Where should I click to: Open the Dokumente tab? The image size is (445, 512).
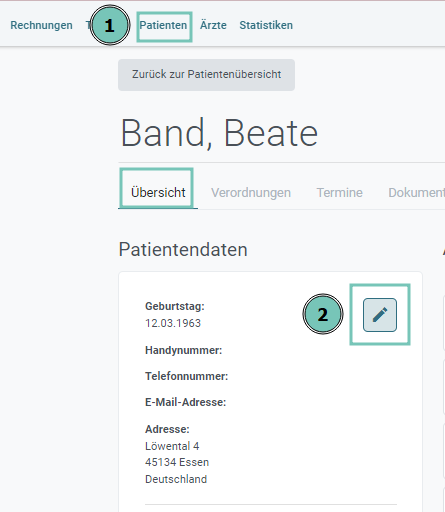pyautogui.click(x=416, y=193)
